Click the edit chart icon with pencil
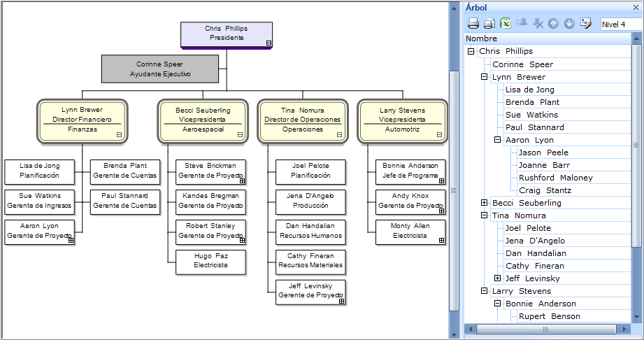This screenshot has height=340, width=644. [x=585, y=24]
